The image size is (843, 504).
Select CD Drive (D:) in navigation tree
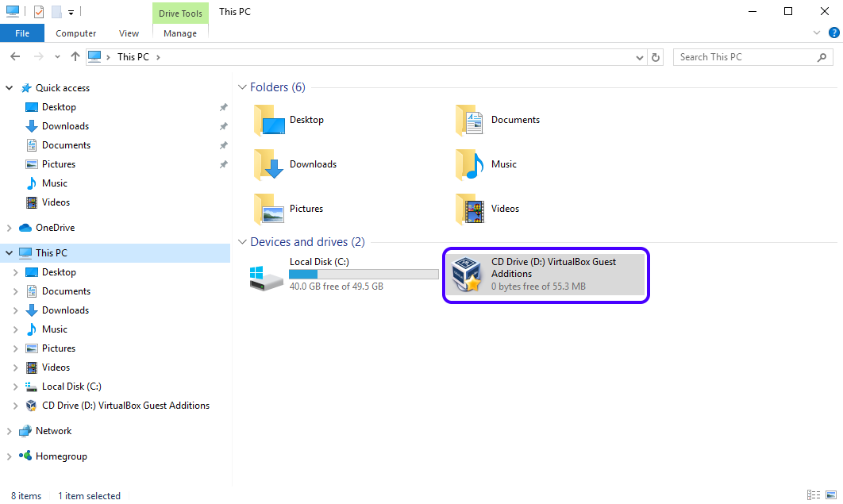click(125, 406)
